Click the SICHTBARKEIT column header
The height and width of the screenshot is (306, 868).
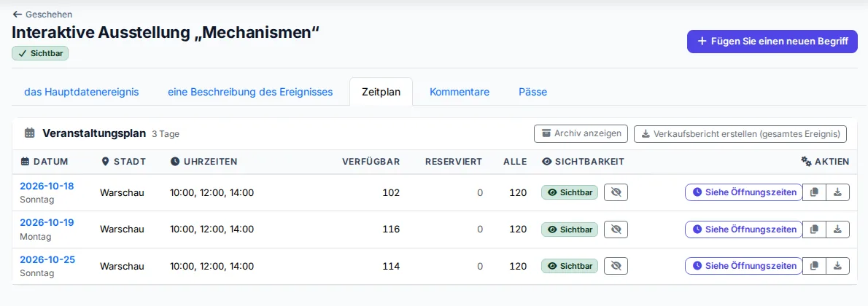coord(583,162)
